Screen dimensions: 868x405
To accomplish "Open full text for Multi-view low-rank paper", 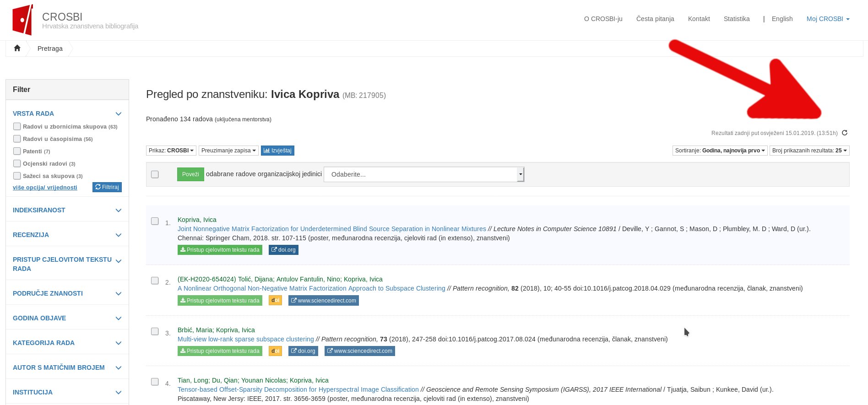I will pos(220,351).
